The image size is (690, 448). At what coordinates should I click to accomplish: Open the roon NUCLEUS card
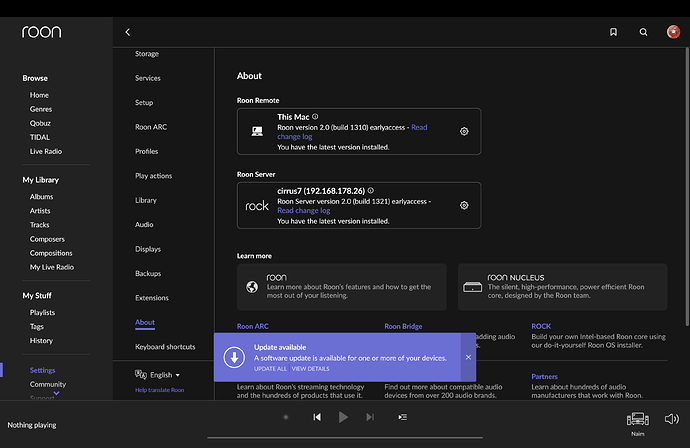562,287
